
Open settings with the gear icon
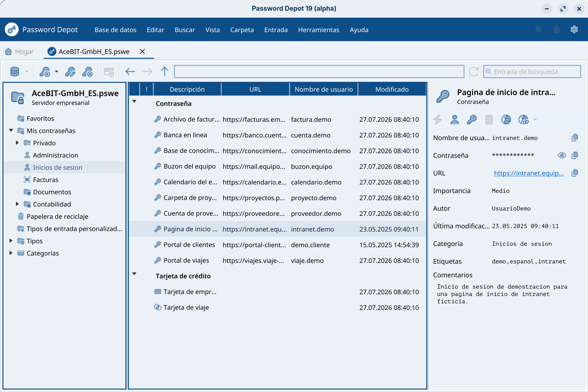coord(574,29)
